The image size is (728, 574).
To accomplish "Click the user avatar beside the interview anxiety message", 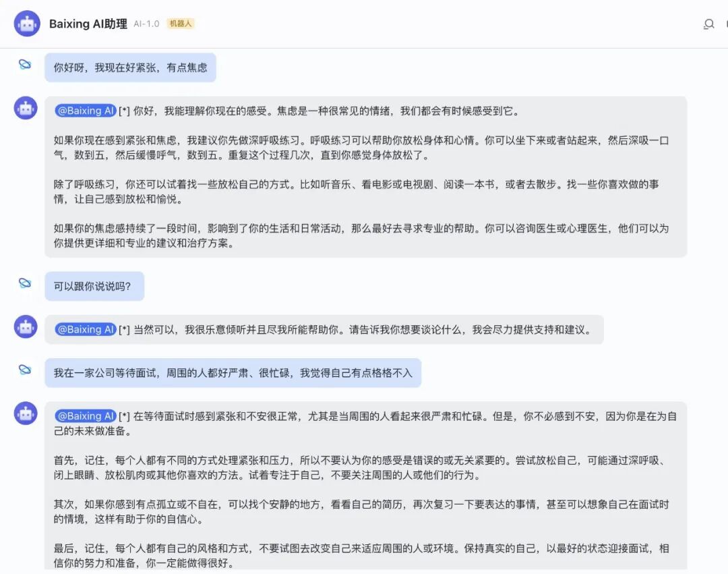I will pos(25,368).
